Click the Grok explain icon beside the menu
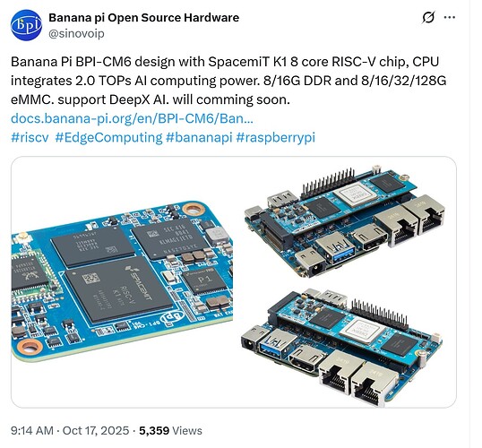The height and width of the screenshot is (448, 482). 428,18
